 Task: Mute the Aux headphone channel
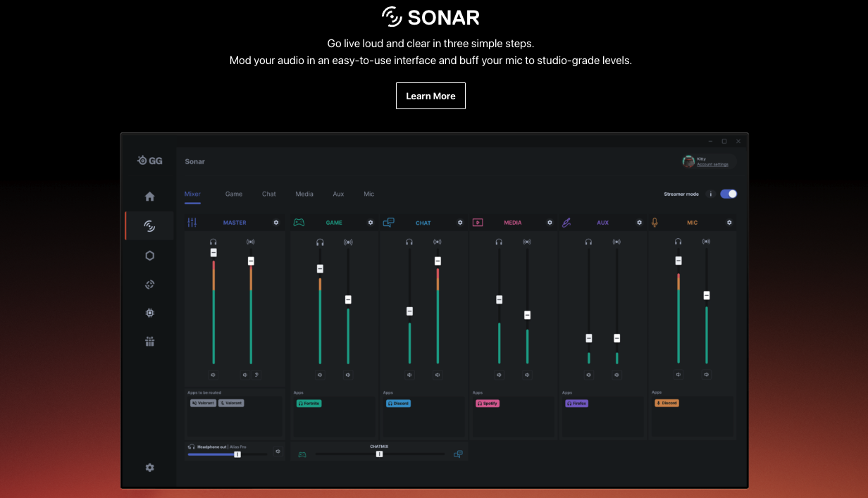tap(588, 375)
